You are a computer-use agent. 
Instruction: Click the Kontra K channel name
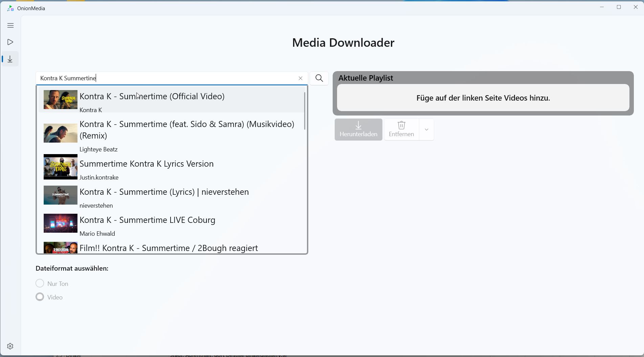coord(91,110)
